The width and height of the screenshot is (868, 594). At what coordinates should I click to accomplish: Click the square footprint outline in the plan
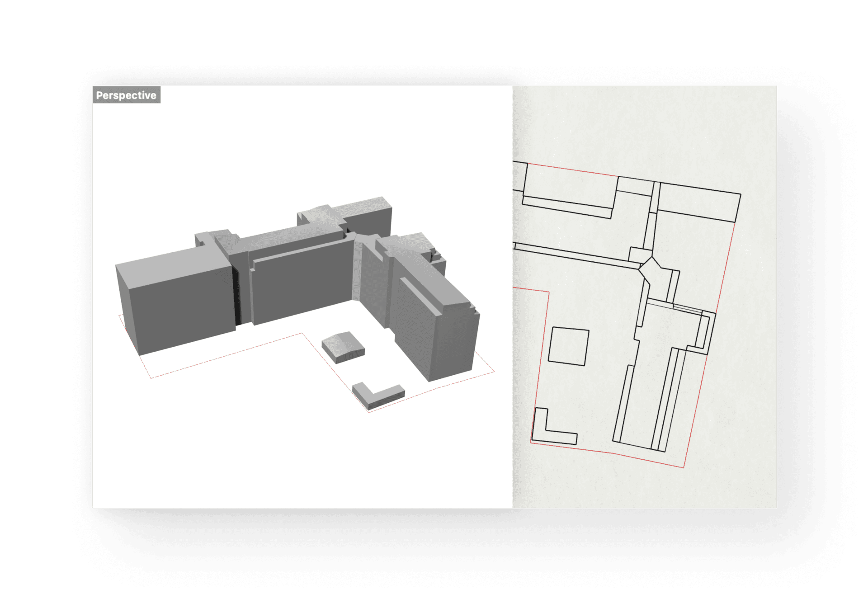569,346
